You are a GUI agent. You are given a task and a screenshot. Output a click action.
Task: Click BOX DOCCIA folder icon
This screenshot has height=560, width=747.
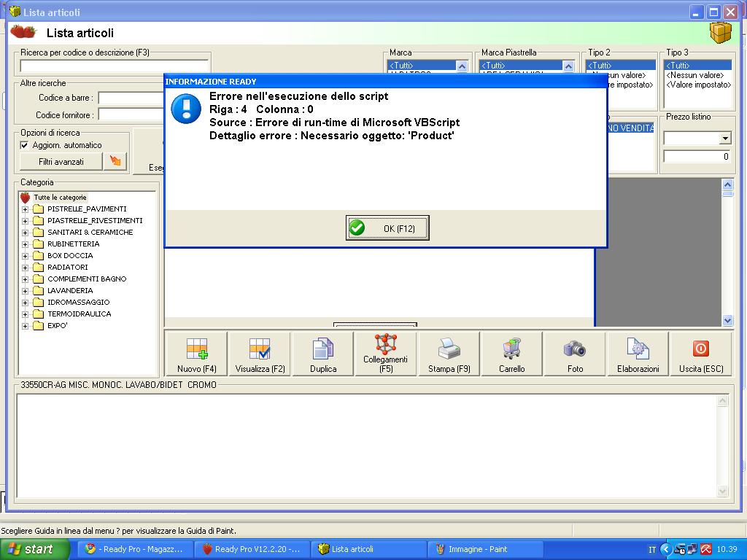[38, 256]
